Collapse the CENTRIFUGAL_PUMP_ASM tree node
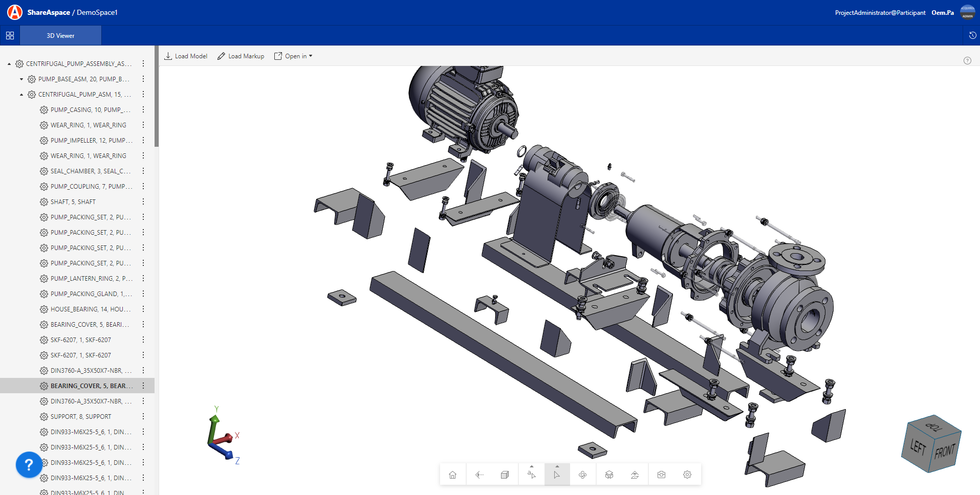Viewport: 980px width, 495px height. click(x=21, y=95)
